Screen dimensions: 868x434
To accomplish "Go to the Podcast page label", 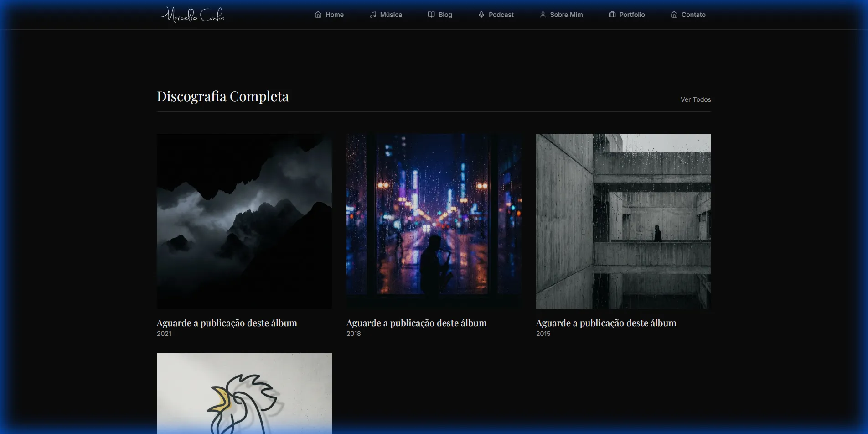I will (501, 15).
